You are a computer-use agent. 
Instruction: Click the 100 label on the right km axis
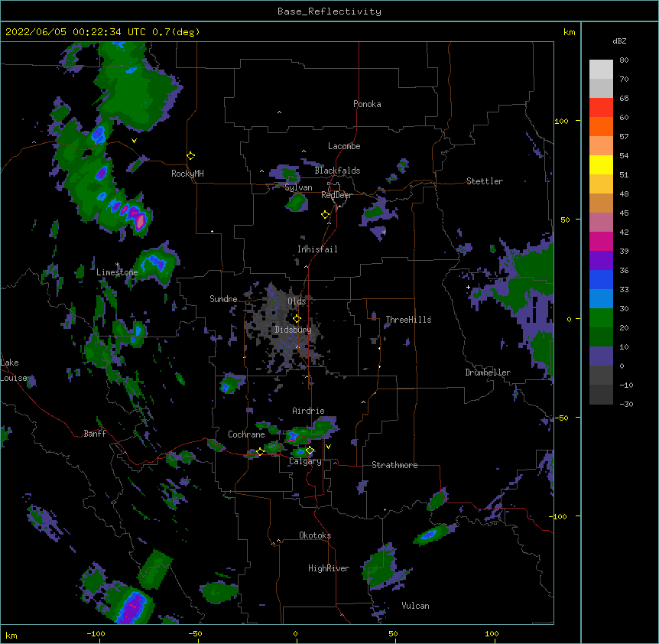[x=561, y=121]
